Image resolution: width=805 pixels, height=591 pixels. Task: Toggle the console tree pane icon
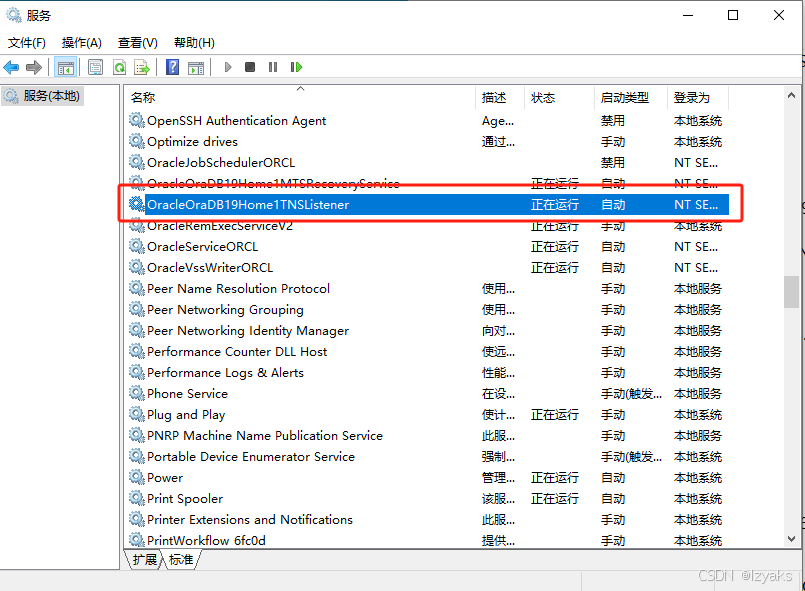(x=66, y=67)
